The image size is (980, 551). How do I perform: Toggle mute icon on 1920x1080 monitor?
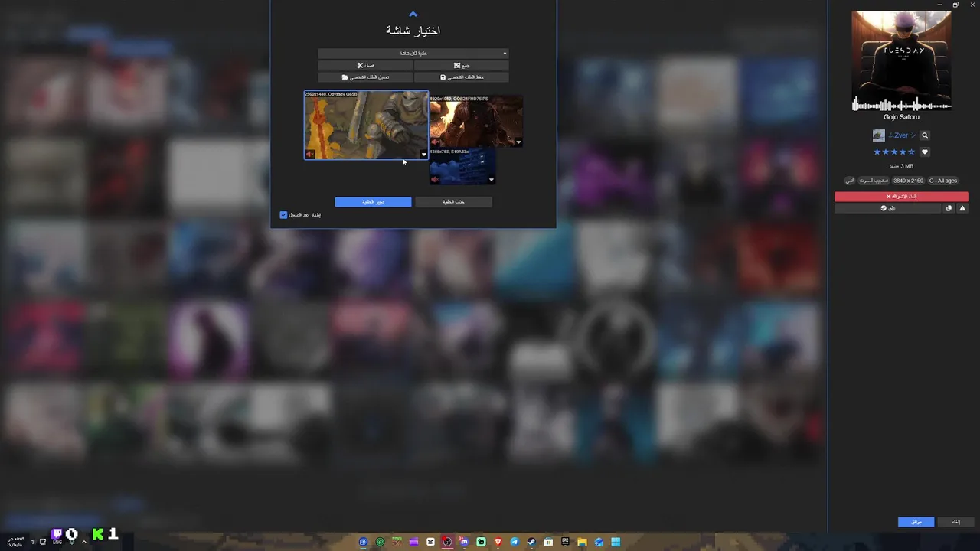coord(435,142)
